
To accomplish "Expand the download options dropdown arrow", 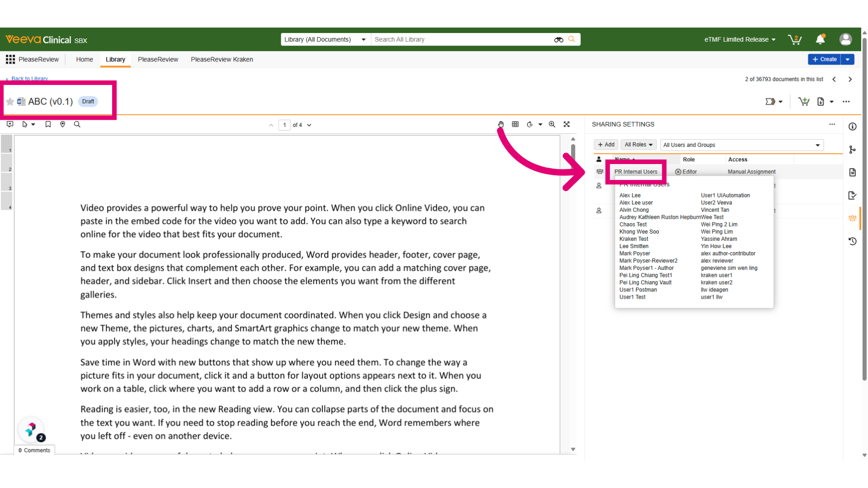I will click(831, 102).
